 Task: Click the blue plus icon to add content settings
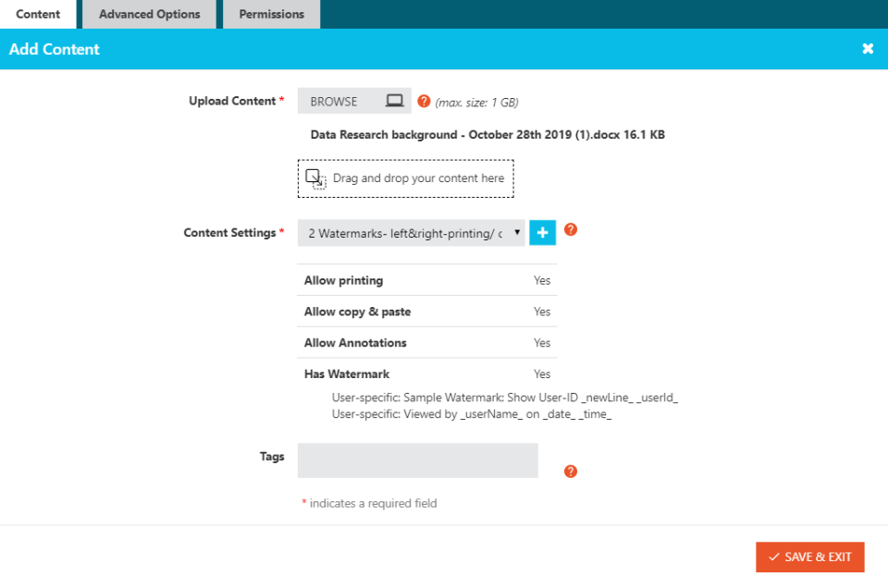click(542, 232)
